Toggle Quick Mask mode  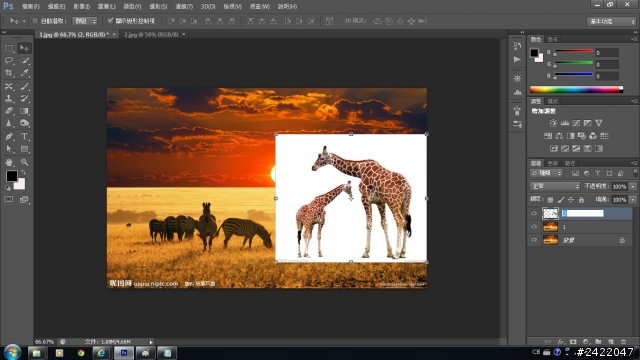click(9, 199)
